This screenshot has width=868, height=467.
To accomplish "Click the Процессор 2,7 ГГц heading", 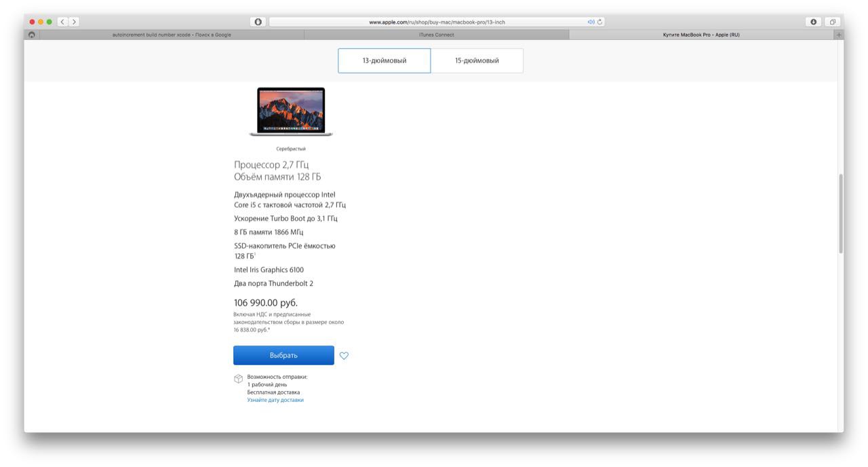I will [x=271, y=165].
